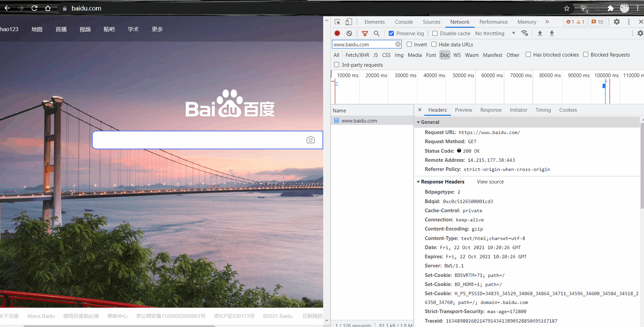The width and height of the screenshot is (644, 327).
Task: Clear the www.baidu.com filter text
Action: (x=398, y=44)
